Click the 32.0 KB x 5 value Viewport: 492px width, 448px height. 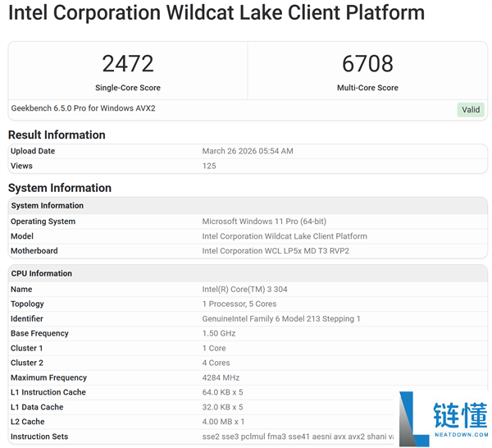222,407
